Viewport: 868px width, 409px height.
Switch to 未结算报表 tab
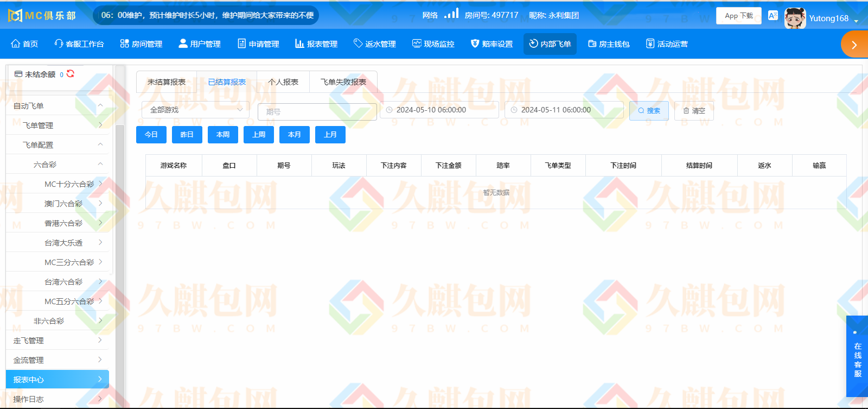pos(167,82)
